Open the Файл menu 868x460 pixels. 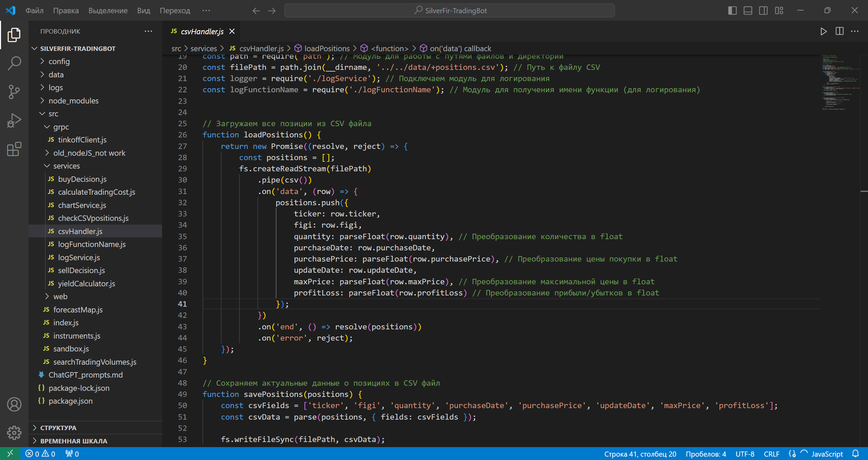point(35,11)
